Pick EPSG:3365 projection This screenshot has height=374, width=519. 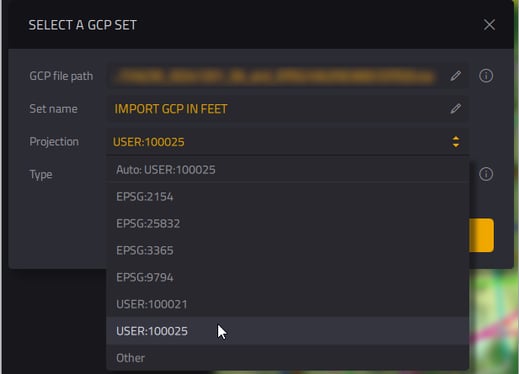pyautogui.click(x=288, y=250)
